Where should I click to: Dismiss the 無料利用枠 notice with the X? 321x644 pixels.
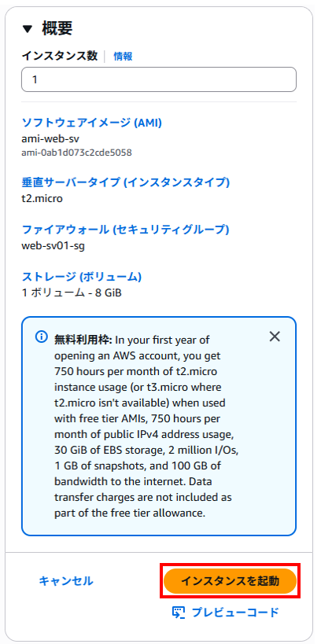(x=275, y=337)
